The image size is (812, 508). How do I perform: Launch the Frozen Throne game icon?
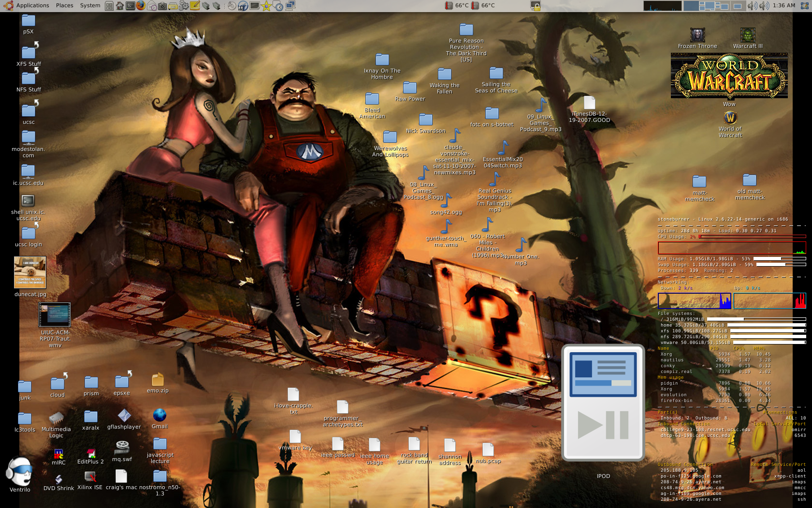pyautogui.click(x=697, y=38)
